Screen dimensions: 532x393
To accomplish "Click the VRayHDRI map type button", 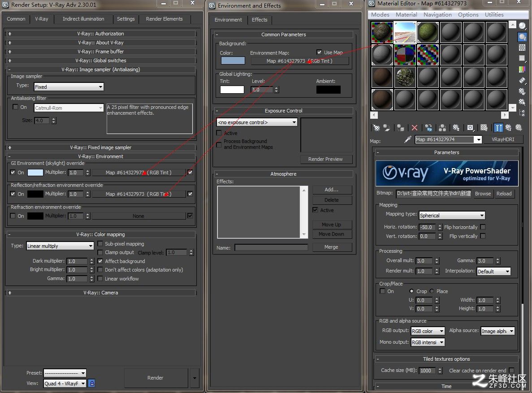I will [503, 139].
